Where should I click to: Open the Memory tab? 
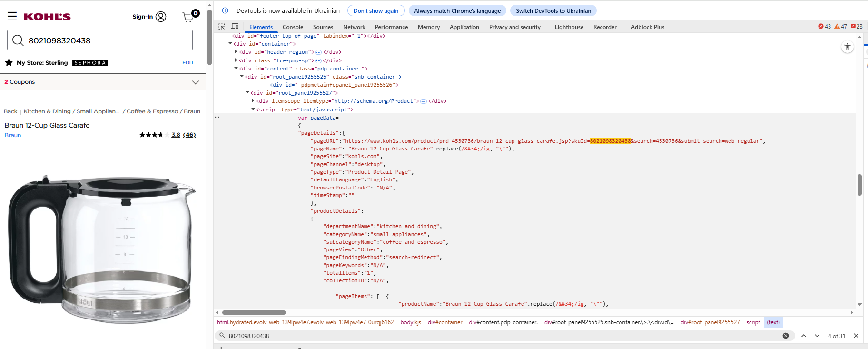[429, 27]
